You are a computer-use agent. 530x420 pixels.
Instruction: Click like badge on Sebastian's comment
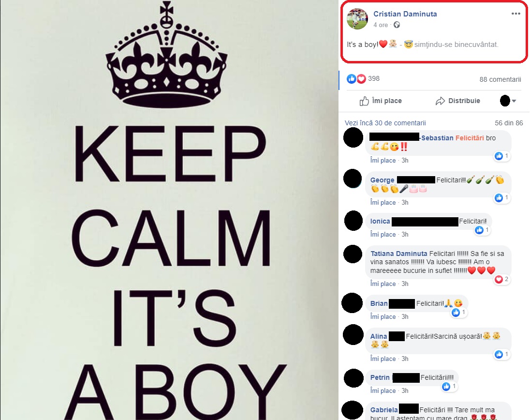click(x=501, y=156)
